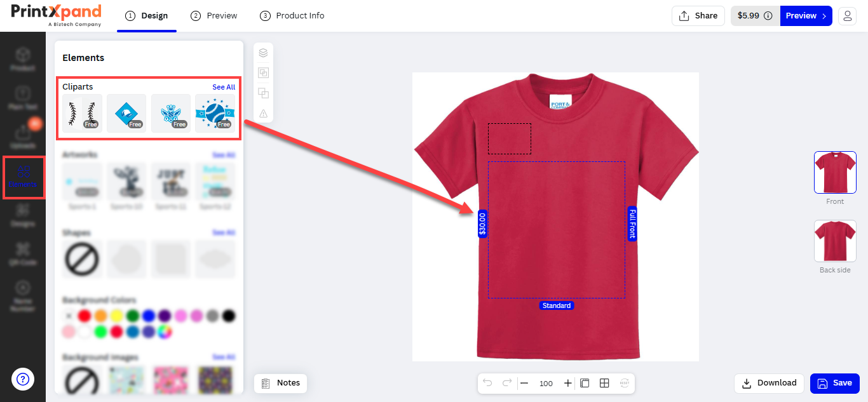Click the Share button
The width and height of the screenshot is (868, 402).
click(698, 16)
